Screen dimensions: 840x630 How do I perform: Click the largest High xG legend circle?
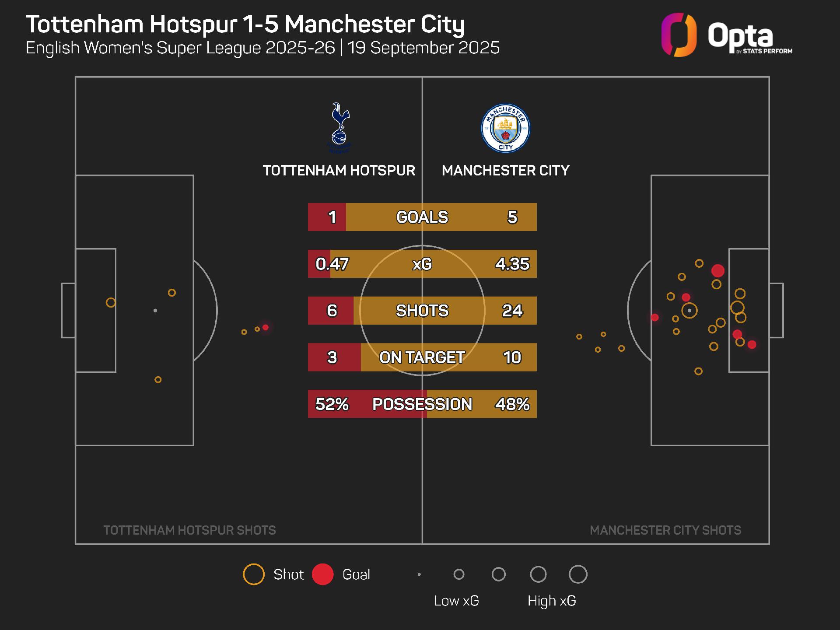[578, 574]
